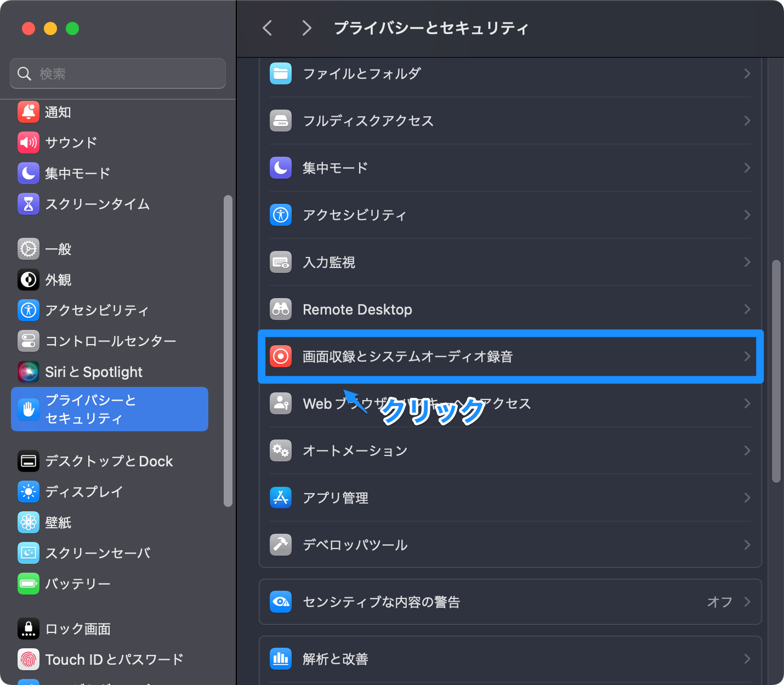Viewport: 784px width, 685px height.
Task: Click the chevron on the Remote Desktop row
Action: click(x=747, y=309)
